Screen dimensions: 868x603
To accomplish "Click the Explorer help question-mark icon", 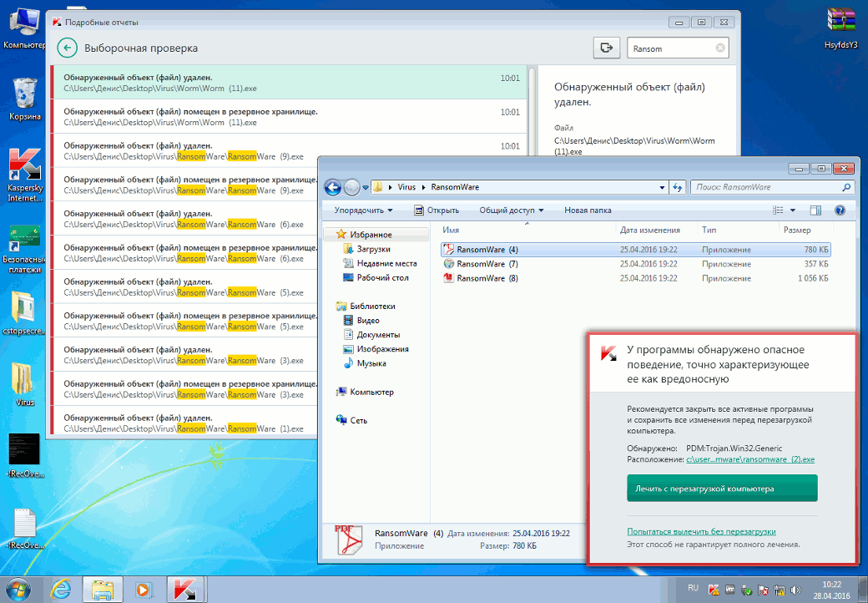I will (840, 210).
